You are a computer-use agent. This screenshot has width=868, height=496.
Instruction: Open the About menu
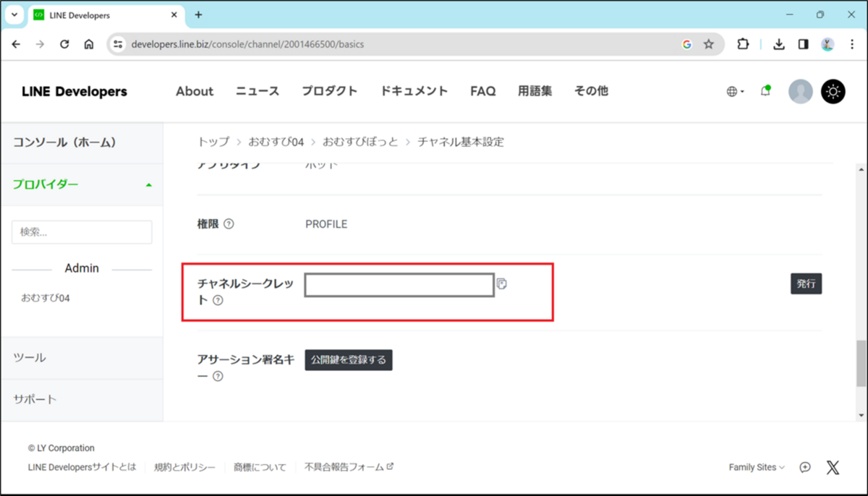click(195, 91)
